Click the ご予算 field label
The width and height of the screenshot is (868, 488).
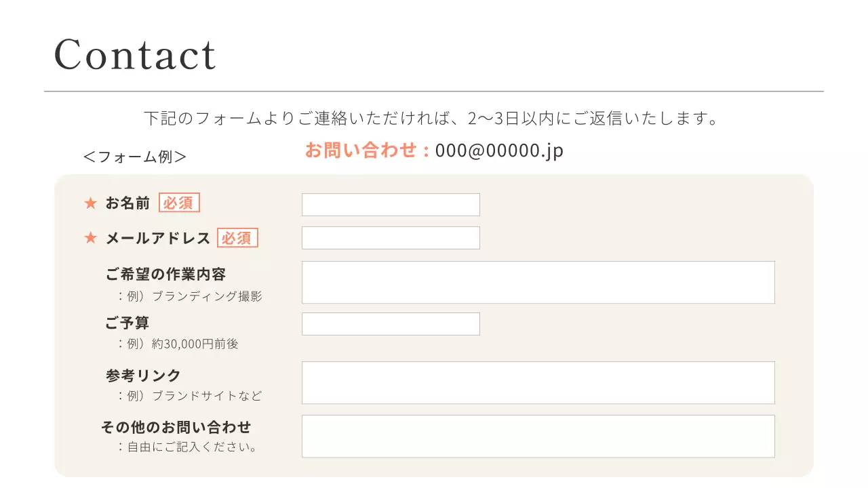pos(127,323)
